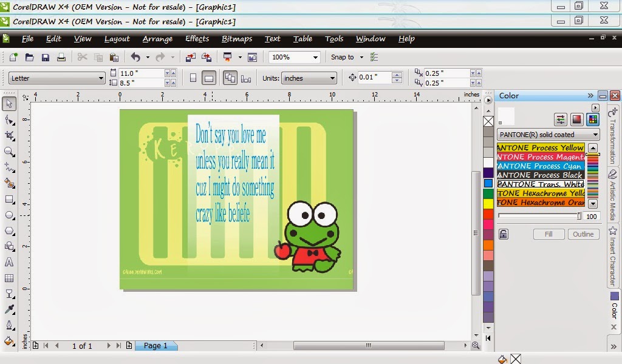Collapse the Color docker with double arrow
Viewport: 622px width, 364px height.
[x=590, y=95]
